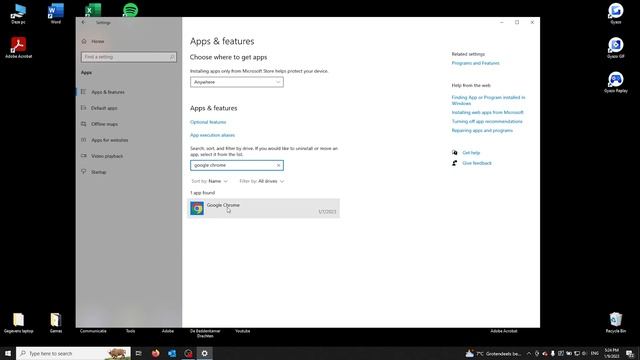Open the weather widget on the taskbar
The image size is (640, 360).
tap(493, 353)
